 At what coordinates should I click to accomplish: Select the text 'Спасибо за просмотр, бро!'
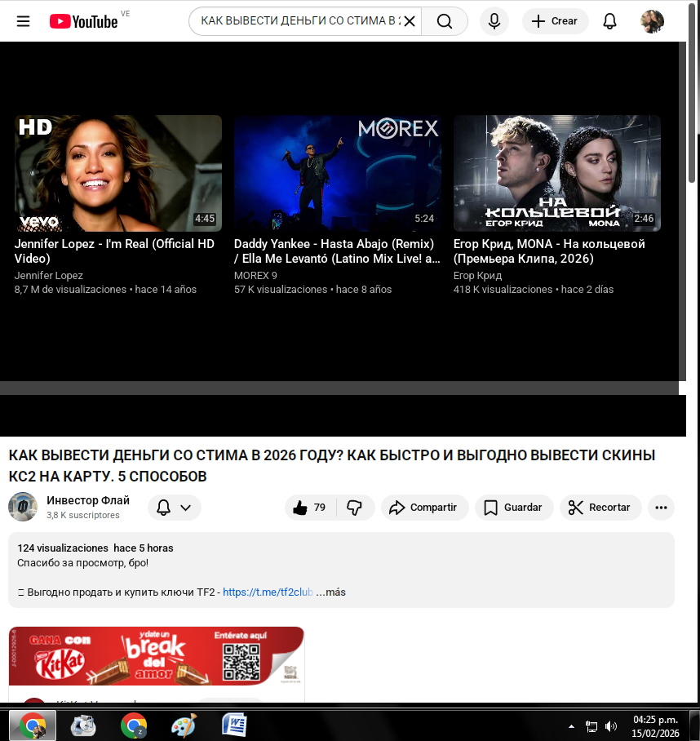tap(82, 563)
